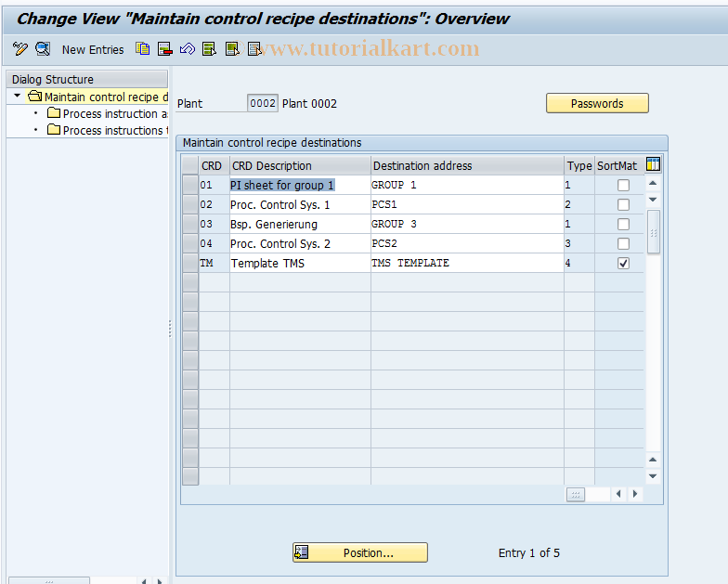
Task: Click Dialog Structure panel scroll right arrow
Action: click(x=160, y=581)
